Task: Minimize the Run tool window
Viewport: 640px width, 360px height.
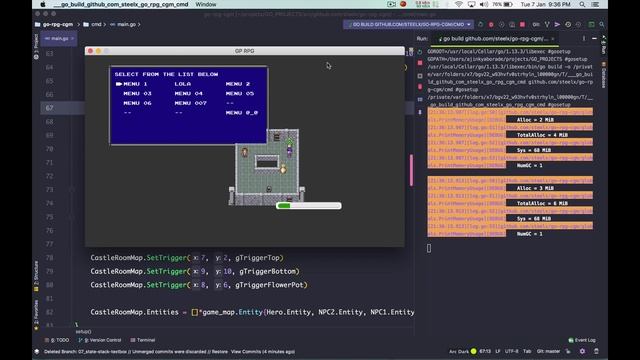Action: click(x=594, y=38)
